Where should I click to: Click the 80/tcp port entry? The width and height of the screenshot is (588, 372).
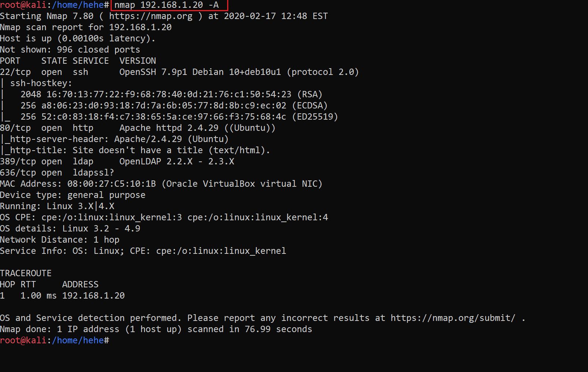(x=15, y=128)
